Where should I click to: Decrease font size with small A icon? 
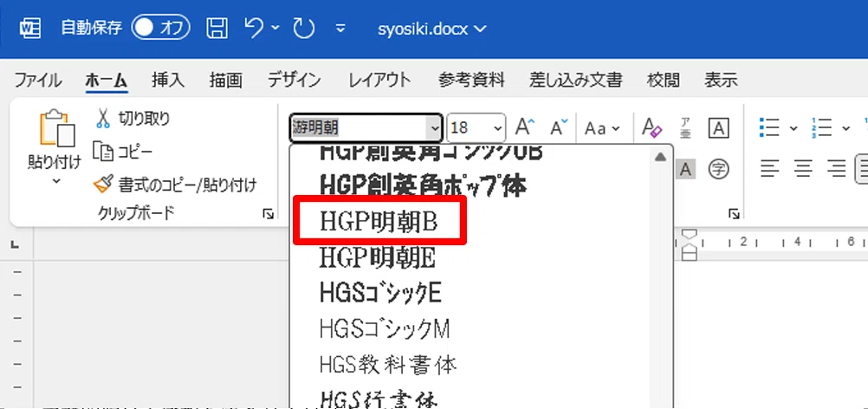click(x=559, y=128)
